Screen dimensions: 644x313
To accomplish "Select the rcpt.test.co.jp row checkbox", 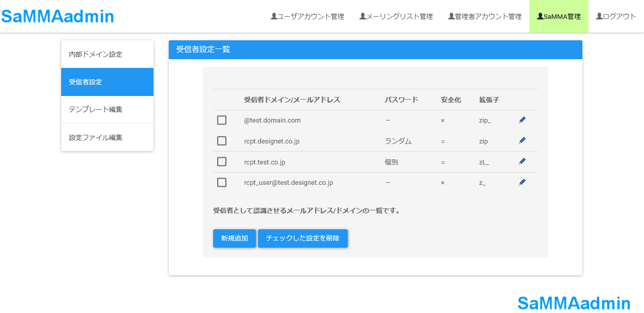I will (x=222, y=162).
